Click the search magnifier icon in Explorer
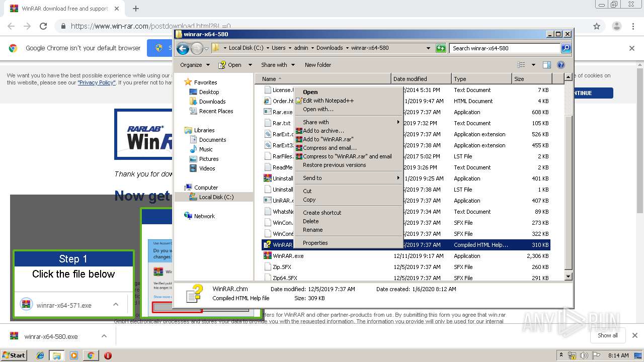The width and height of the screenshot is (644, 362). [566, 48]
